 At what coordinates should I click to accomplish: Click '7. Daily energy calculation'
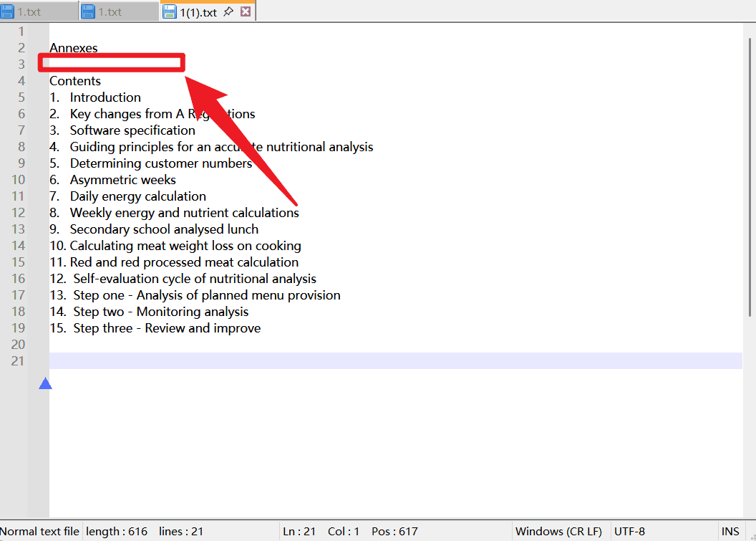coord(127,196)
